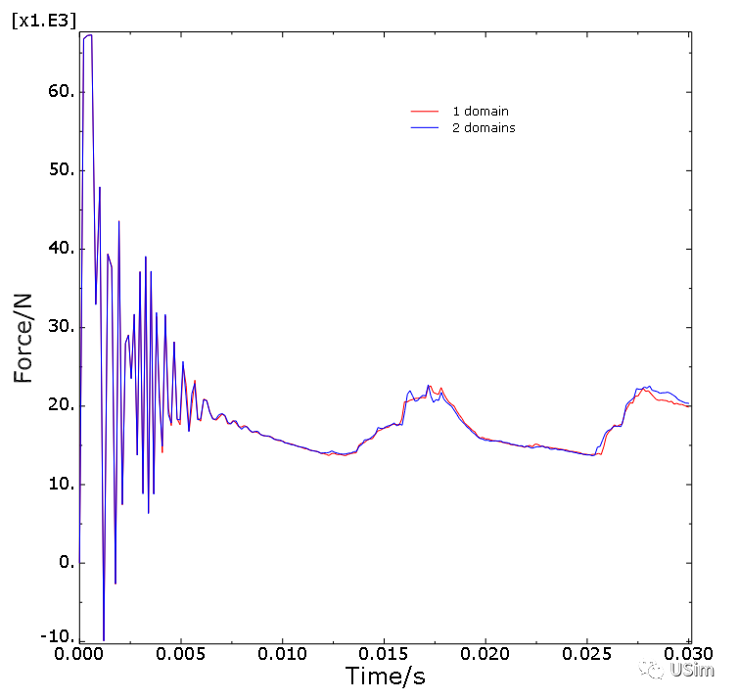Click the blue legend line sample
Screen dimensions: 739x700
coord(424,127)
